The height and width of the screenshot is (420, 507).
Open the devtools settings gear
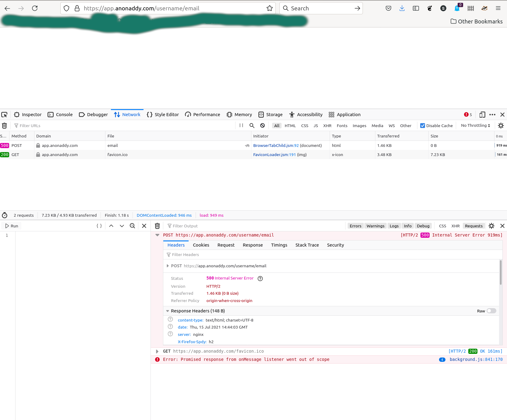coord(501,125)
